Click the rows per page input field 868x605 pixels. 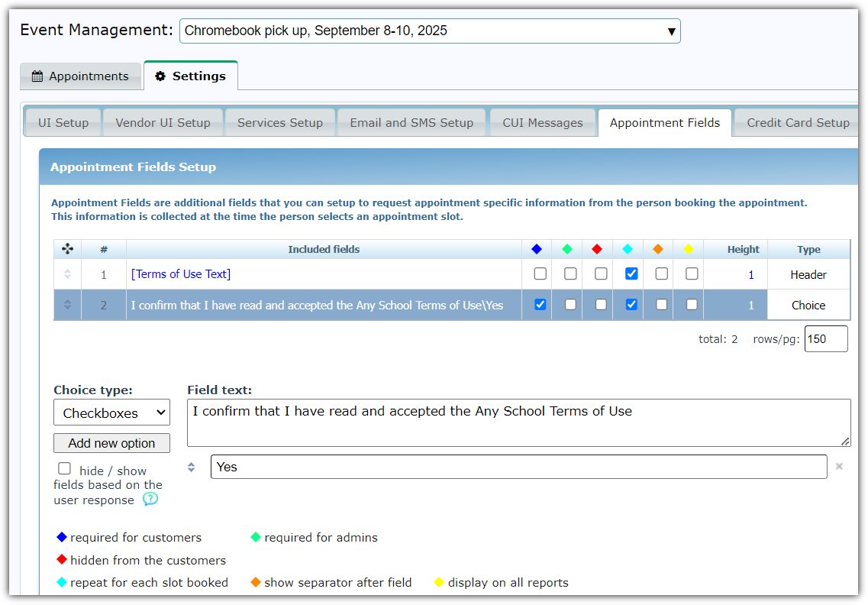825,339
